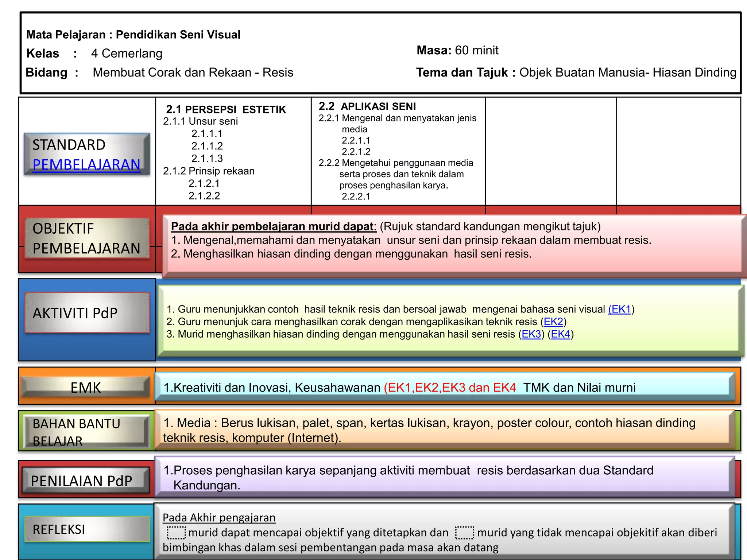Click the 2.1 PERSEPSI ESTETIK heading

[x=226, y=109]
